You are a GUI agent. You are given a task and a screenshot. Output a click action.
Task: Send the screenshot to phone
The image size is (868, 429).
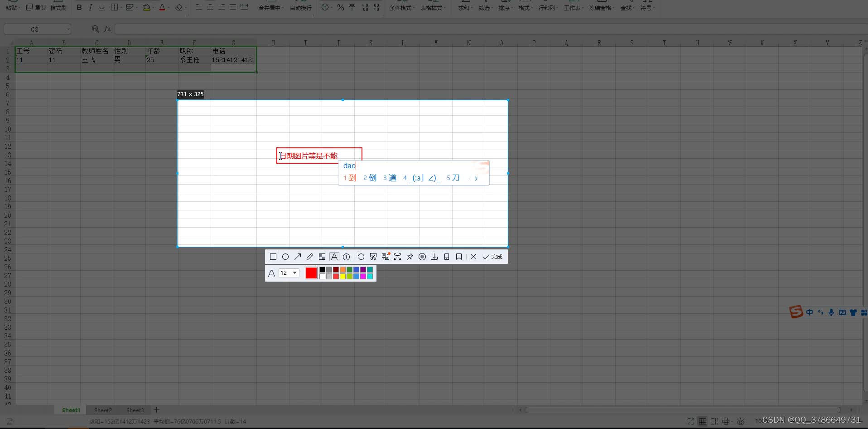(447, 257)
